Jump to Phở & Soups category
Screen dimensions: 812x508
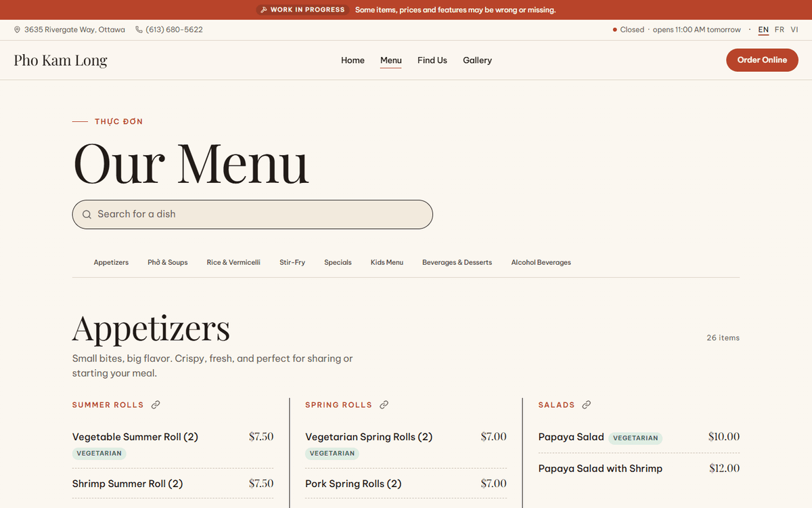(168, 262)
